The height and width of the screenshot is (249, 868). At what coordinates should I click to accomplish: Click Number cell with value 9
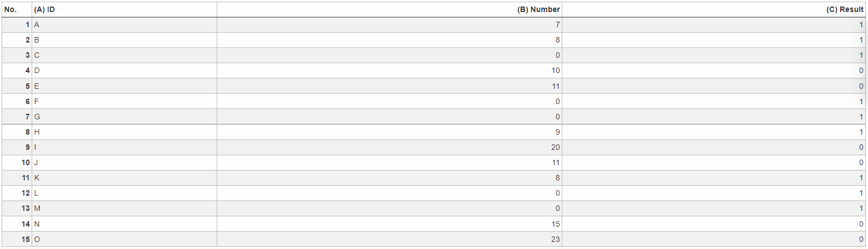[x=389, y=132]
